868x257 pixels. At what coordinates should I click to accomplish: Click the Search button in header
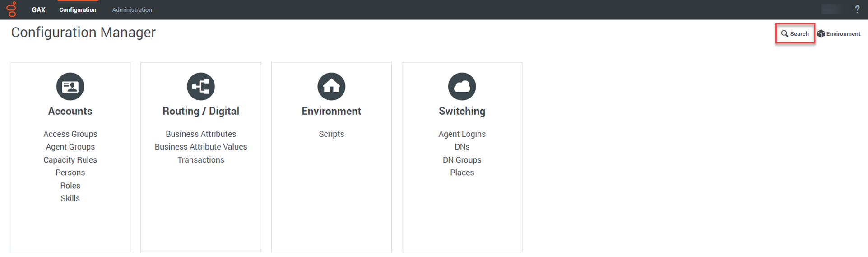[x=795, y=34]
